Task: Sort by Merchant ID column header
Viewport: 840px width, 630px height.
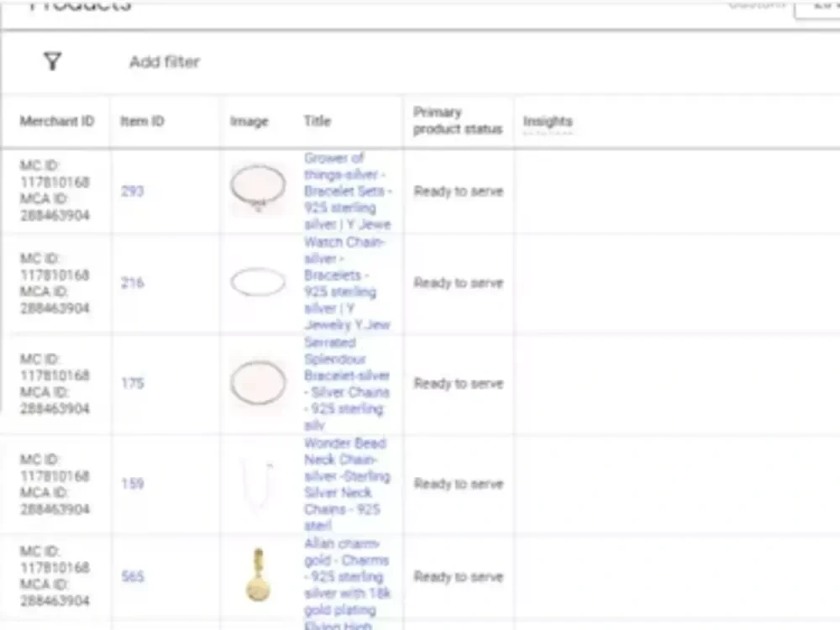Action: coord(57,121)
